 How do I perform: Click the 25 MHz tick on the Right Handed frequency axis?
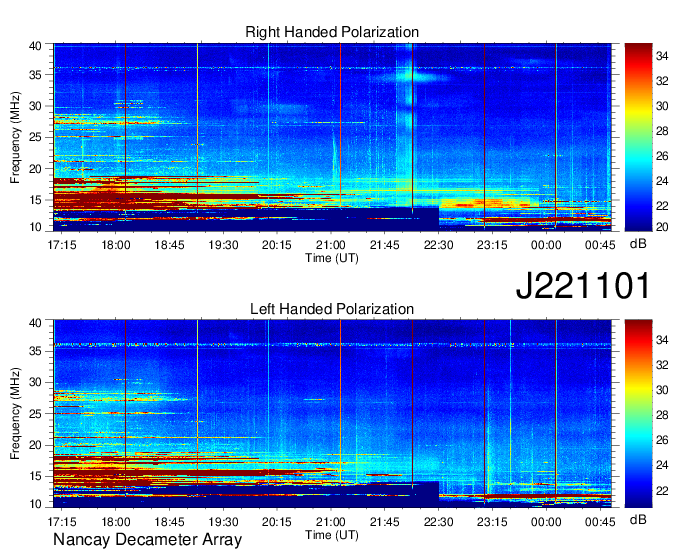pos(36,137)
